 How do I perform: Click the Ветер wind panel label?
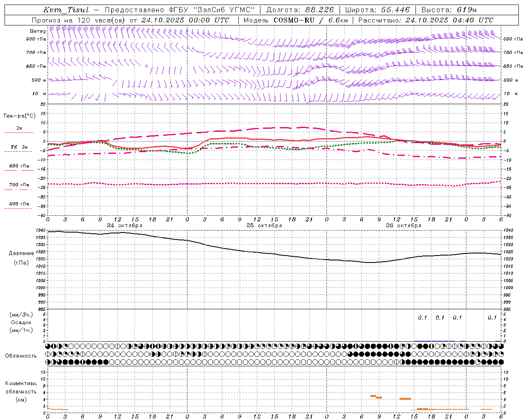38,31
